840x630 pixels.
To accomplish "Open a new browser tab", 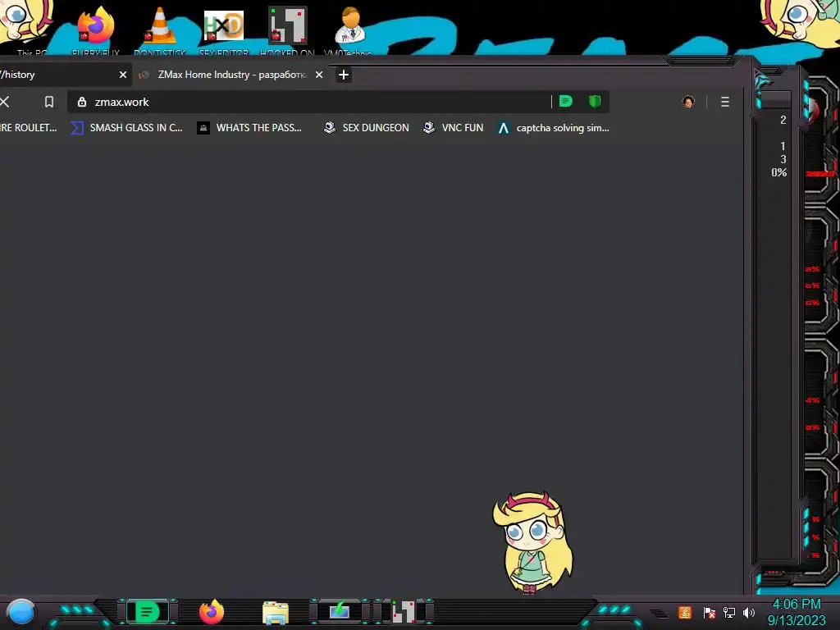I will (x=344, y=75).
